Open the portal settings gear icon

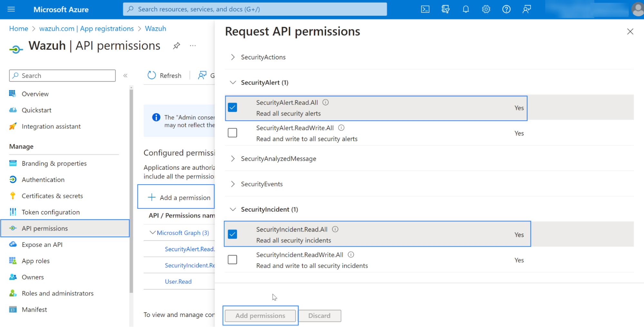[486, 9]
